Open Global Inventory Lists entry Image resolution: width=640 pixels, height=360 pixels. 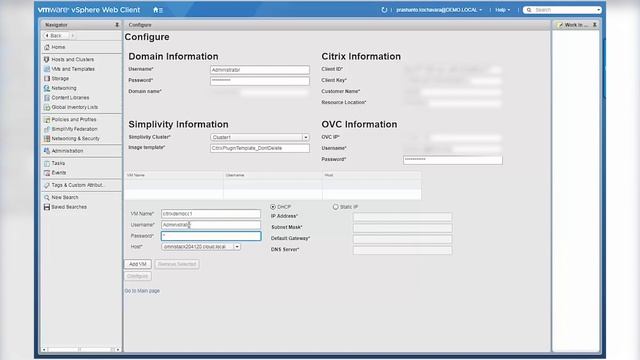tap(75, 107)
